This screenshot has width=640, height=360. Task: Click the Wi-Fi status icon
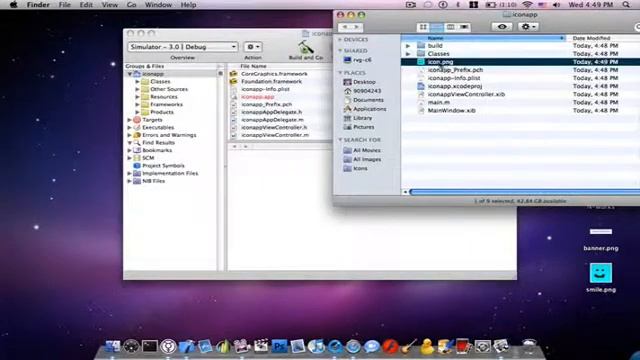pos(527,5)
